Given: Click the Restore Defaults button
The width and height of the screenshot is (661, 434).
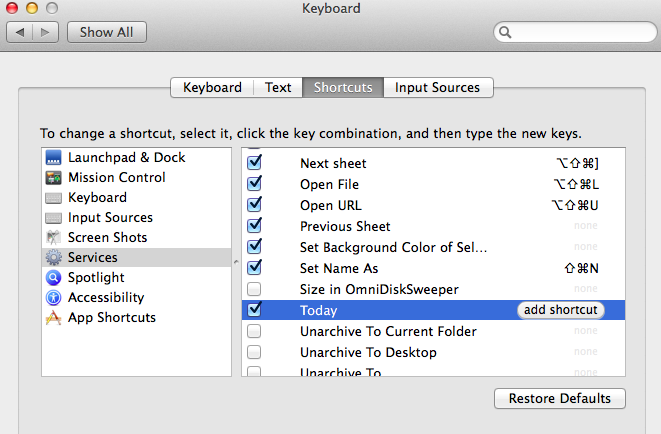Looking at the screenshot, I should click(x=559, y=398).
